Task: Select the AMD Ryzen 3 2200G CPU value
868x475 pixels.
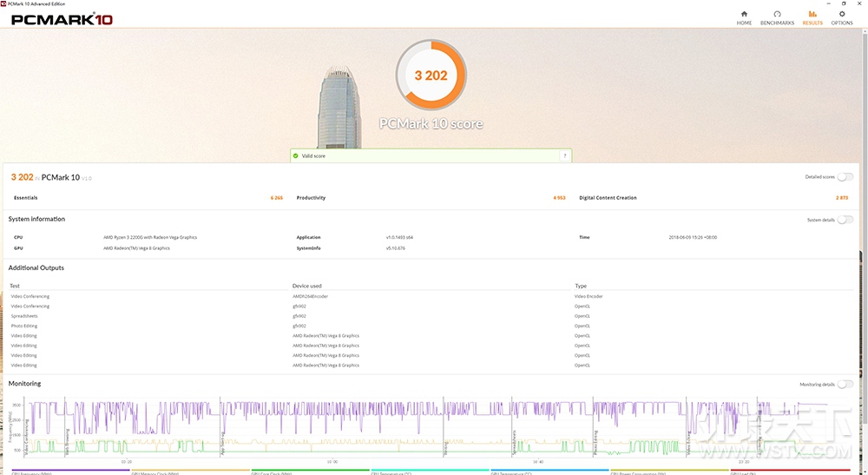Action: click(150, 238)
